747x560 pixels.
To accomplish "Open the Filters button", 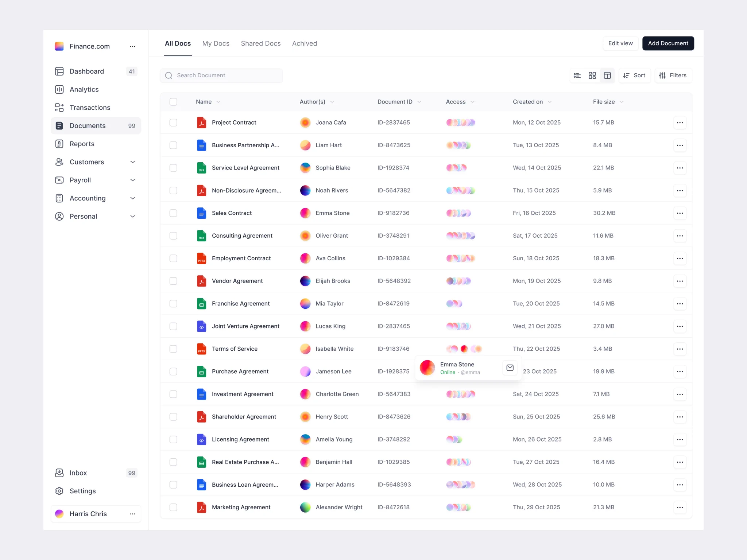I will 673,75.
